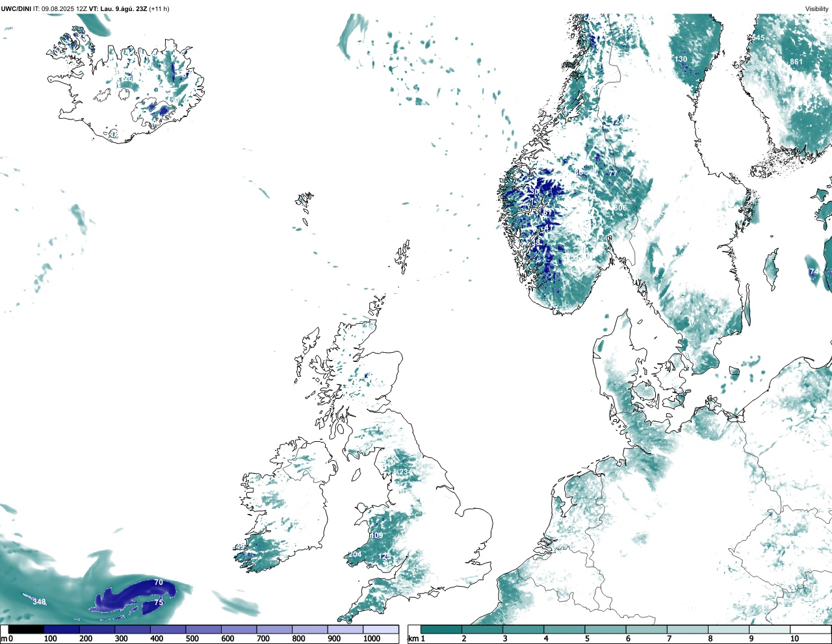
Task: Click the '130' value over northern Sweden
Action: tap(681, 59)
